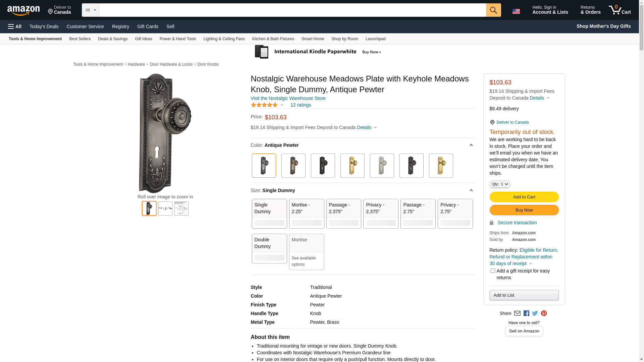Click the Add to Cart button
Image resolution: width=644 pixels, height=362 pixels.
pos(524,197)
